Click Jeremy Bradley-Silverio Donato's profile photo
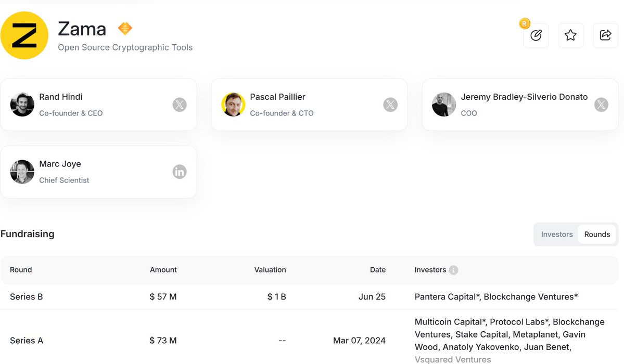This screenshot has height=364, width=624. 444,105
